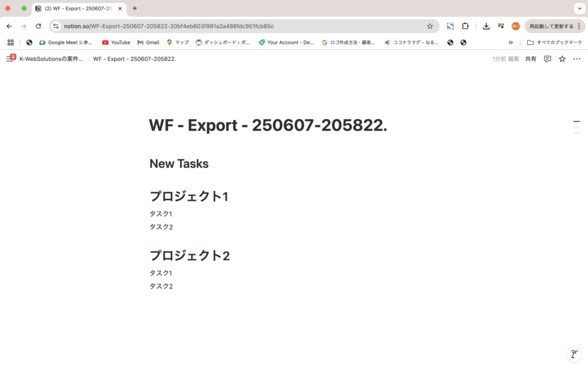Open the Chrome extensions puzzle icon
This screenshot has height=368, width=588.
click(465, 26)
